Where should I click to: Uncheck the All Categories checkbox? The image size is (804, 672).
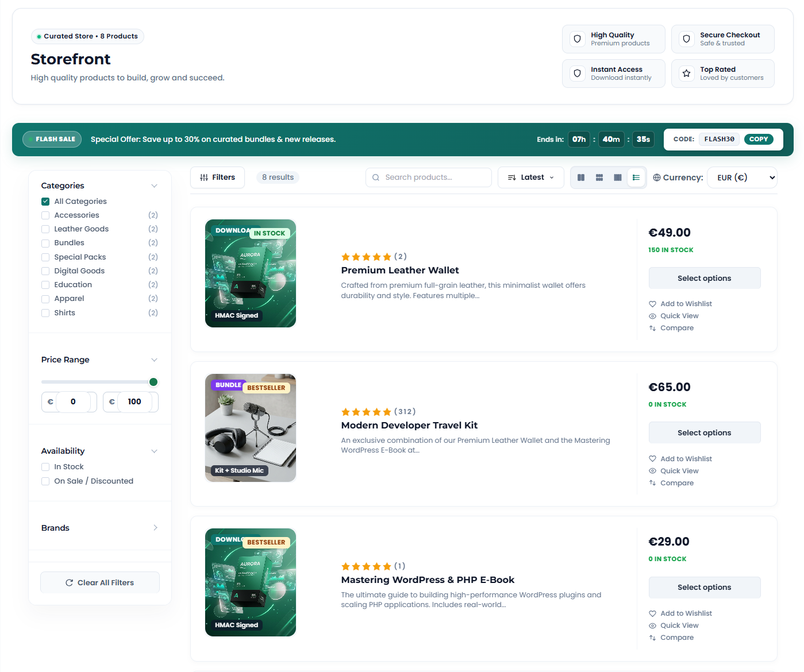pyautogui.click(x=45, y=202)
